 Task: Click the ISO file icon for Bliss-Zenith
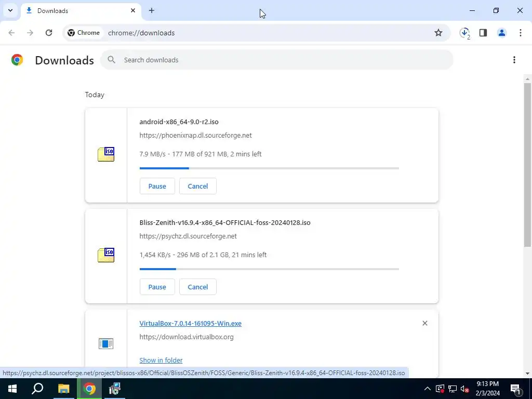tap(106, 255)
